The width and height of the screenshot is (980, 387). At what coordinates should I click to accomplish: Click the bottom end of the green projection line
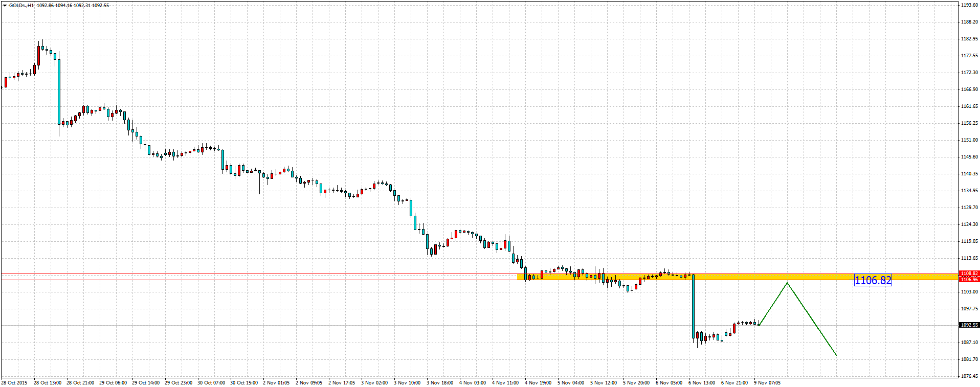pos(836,355)
